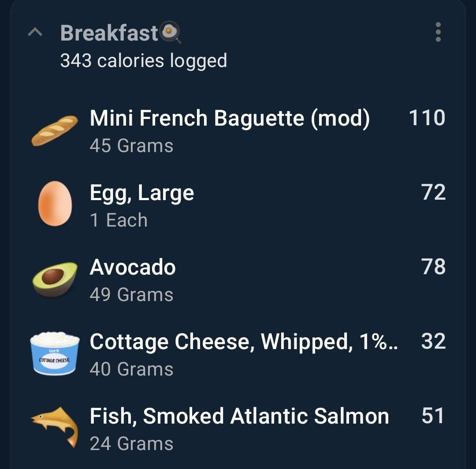This screenshot has width=476, height=469.
Task: Tap the 1 Each egg serving
Action: [119, 220]
